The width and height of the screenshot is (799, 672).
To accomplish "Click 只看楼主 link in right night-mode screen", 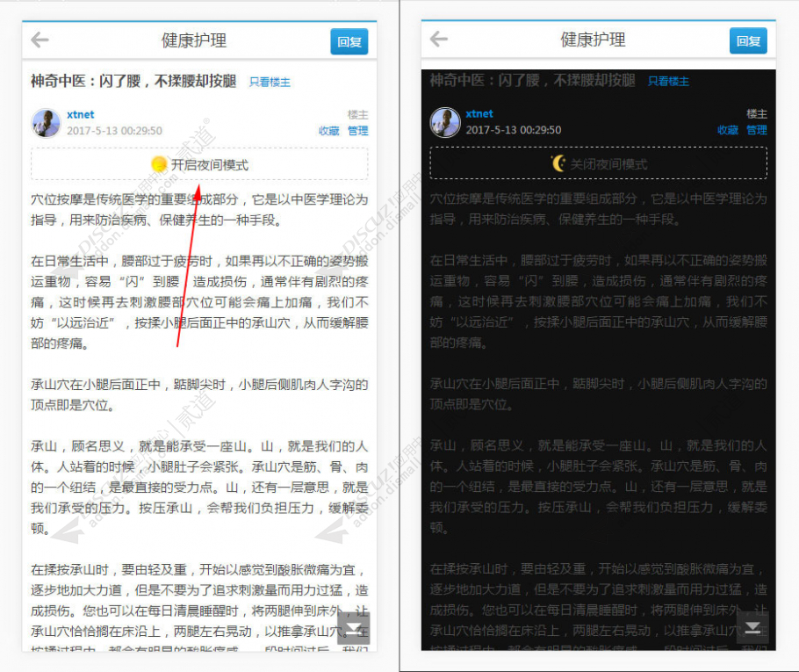I will pos(668,81).
